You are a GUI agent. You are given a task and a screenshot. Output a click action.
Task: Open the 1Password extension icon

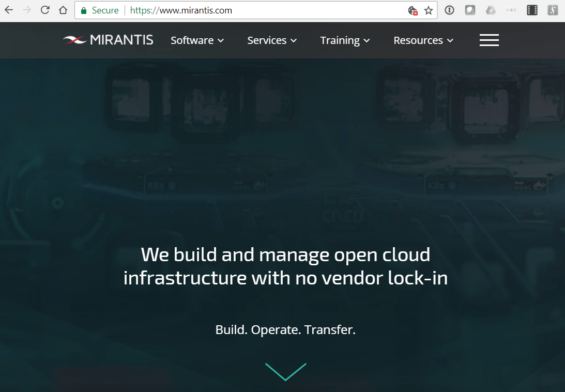(x=449, y=10)
